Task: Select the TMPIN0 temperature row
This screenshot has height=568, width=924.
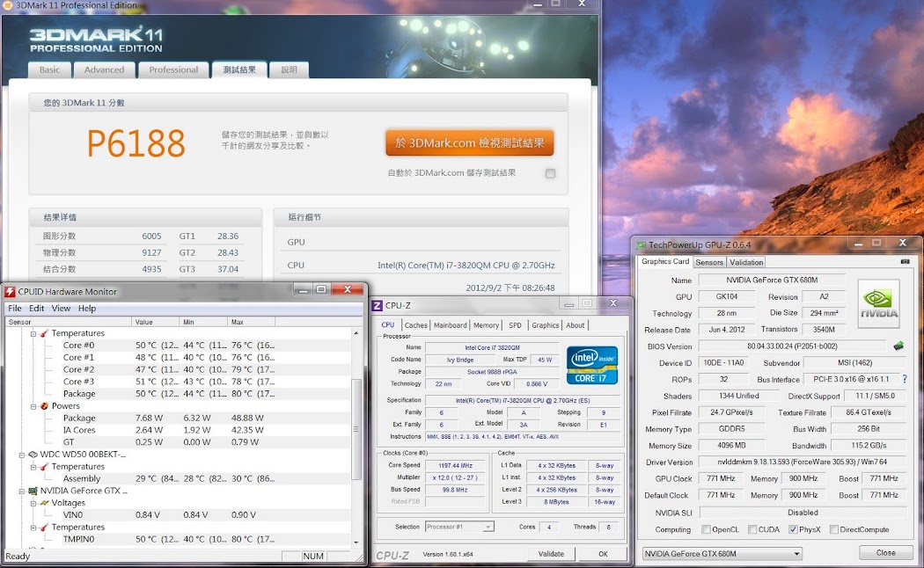Action: pos(178,539)
